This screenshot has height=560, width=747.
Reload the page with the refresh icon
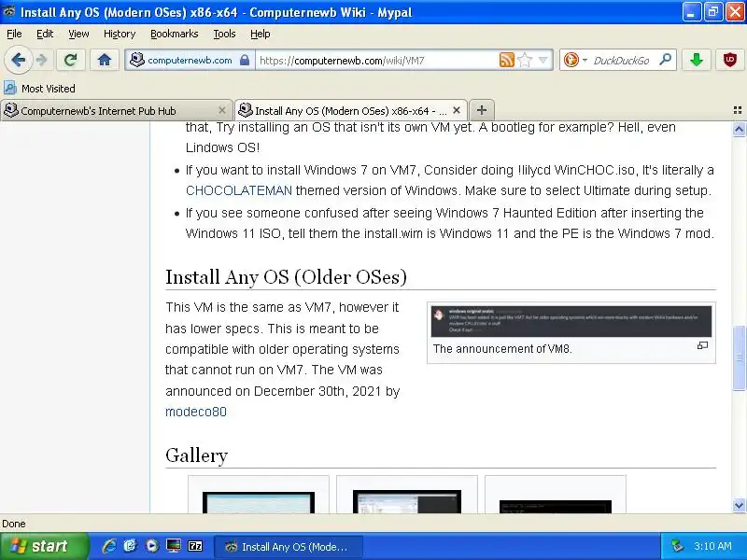click(x=71, y=60)
